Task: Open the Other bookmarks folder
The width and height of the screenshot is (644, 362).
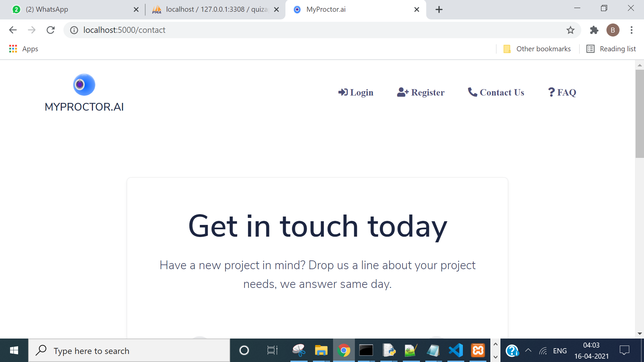Action: point(537,49)
